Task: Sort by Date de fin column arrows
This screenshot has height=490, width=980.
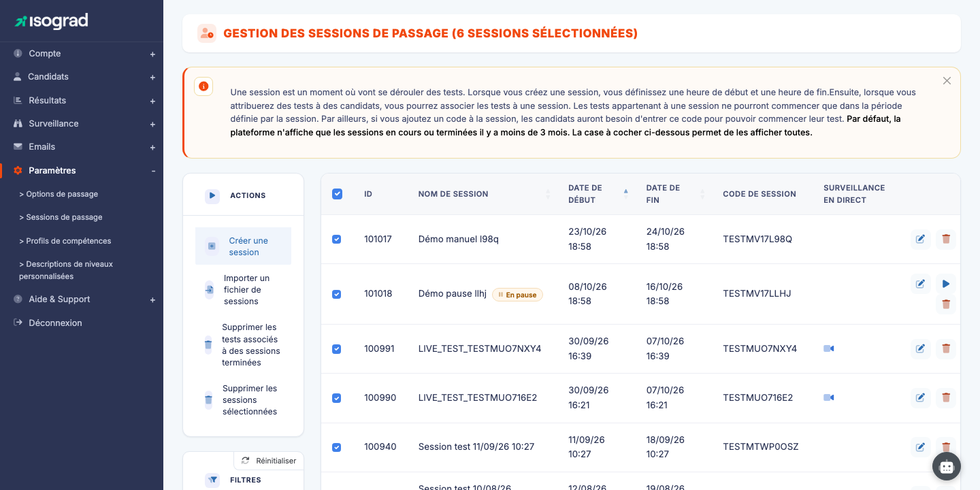Action: (702, 194)
